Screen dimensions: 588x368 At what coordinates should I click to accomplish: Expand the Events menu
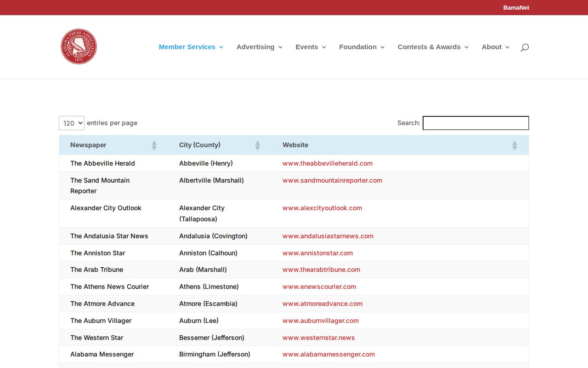(x=311, y=47)
